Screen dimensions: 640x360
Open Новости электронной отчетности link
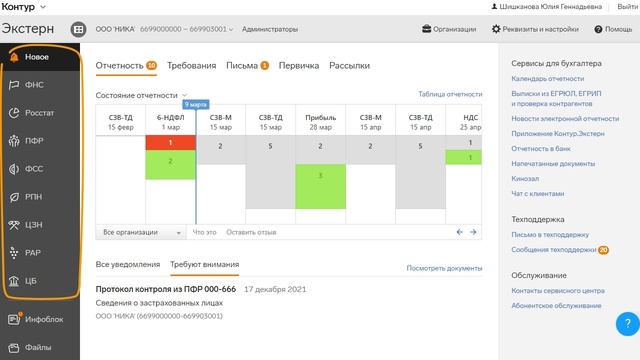565,119
